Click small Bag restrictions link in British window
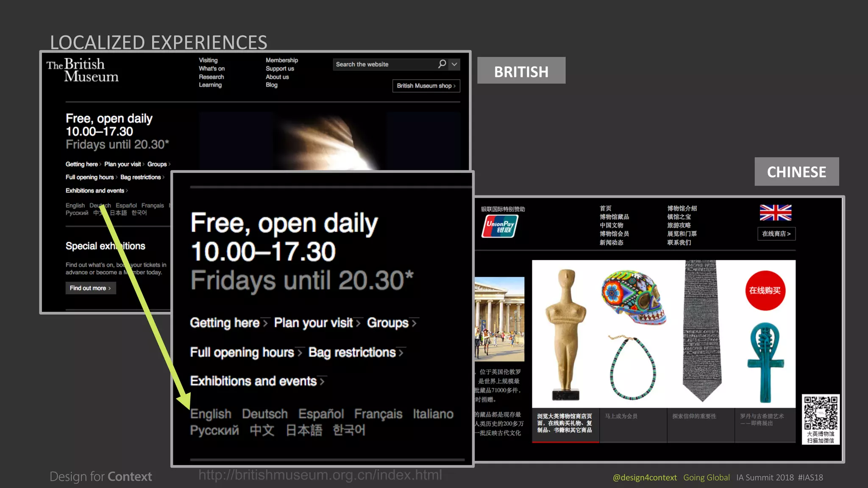Image resolution: width=868 pixels, height=488 pixels. (142, 177)
